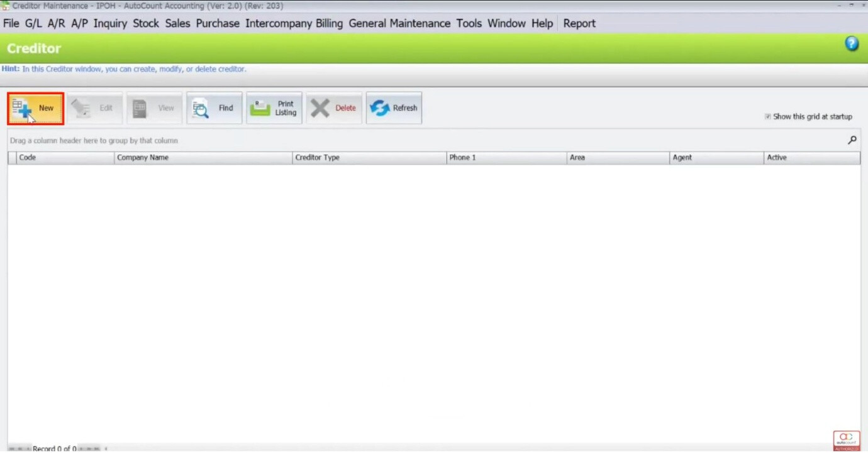This screenshot has height=462, width=868.
Task: Refresh the creditor list
Action: point(394,107)
